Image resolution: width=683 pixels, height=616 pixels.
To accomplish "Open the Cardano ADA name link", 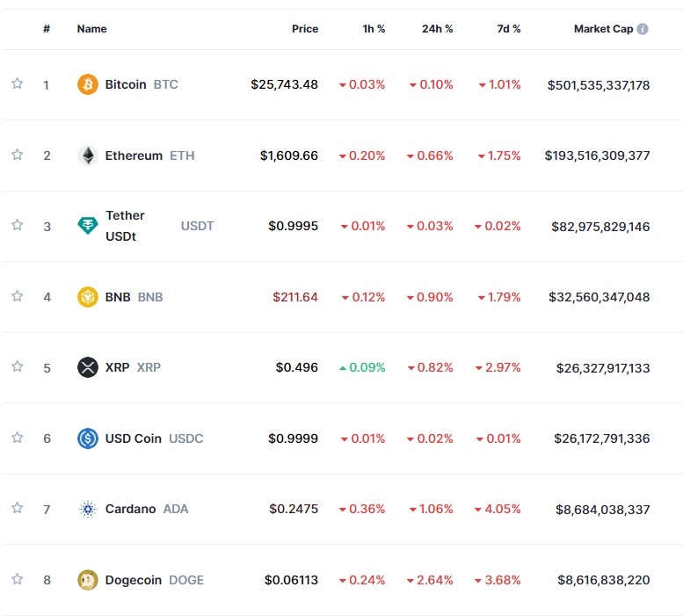I will (x=146, y=509).
